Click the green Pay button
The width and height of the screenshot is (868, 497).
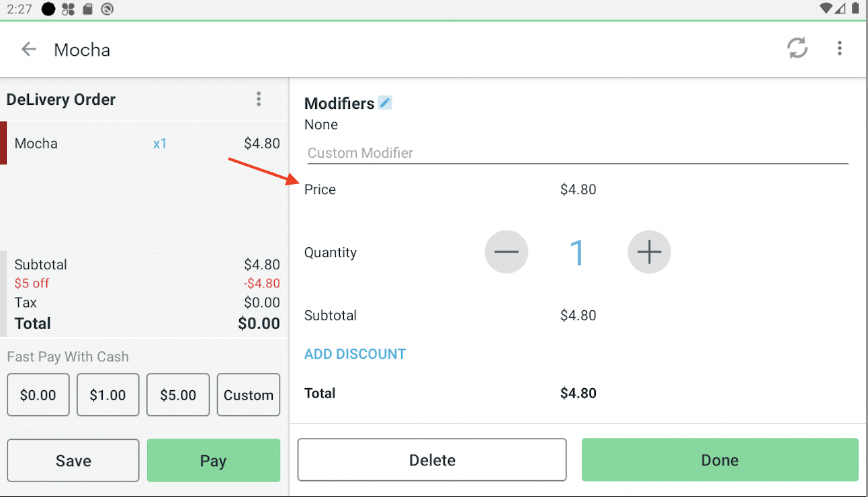[213, 461]
